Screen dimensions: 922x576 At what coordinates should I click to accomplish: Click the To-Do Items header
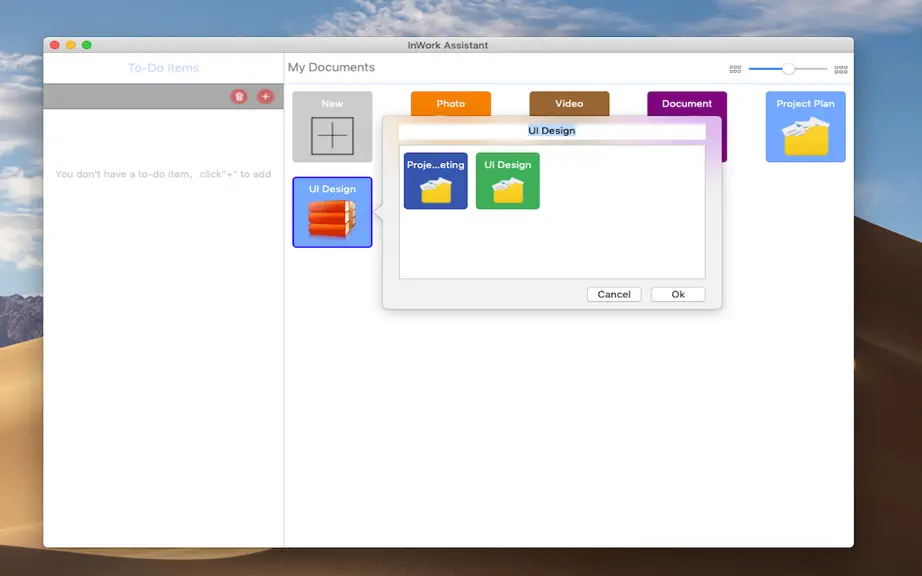163,68
